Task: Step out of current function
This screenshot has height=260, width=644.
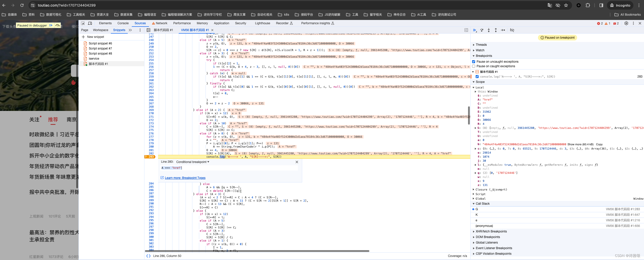Action: 496,30
